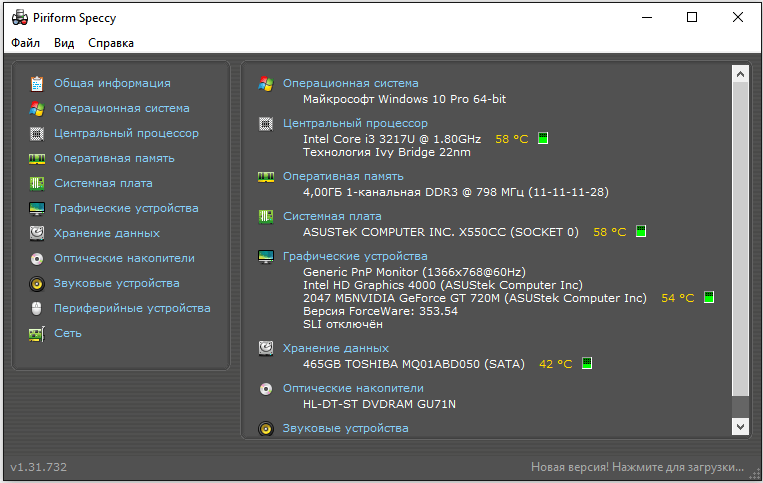Open Звуковые устройства section in sidebar
763x483 pixels.
(x=117, y=283)
